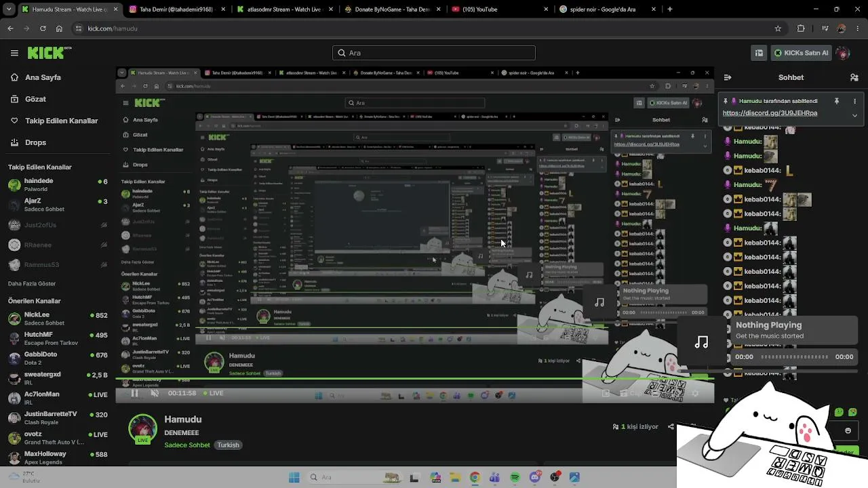The image size is (868, 488).
Task: Click the viewer count 1 kişi izliyor
Action: point(635,427)
